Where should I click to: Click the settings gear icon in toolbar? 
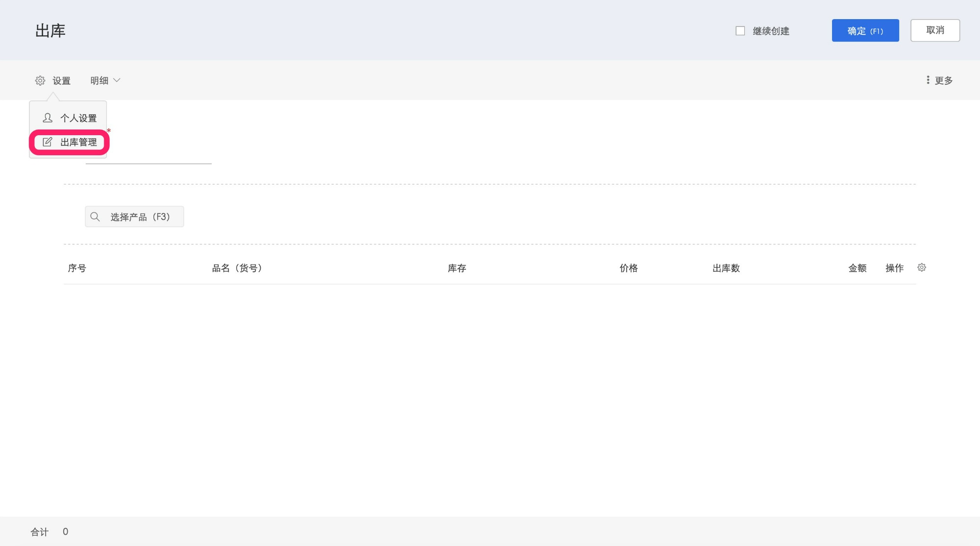pos(40,80)
